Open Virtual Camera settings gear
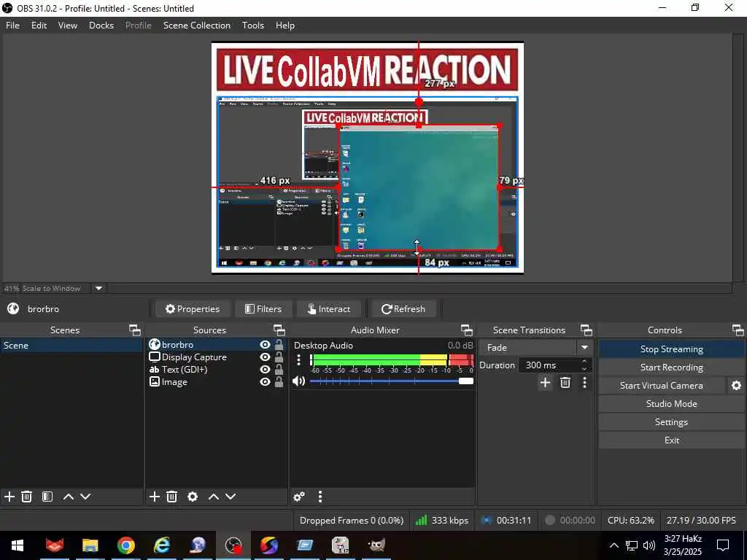Image resolution: width=747 pixels, height=560 pixels. pos(736,386)
